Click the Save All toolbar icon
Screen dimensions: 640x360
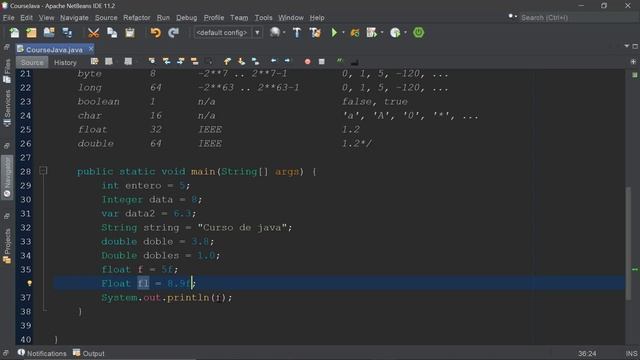(67, 33)
